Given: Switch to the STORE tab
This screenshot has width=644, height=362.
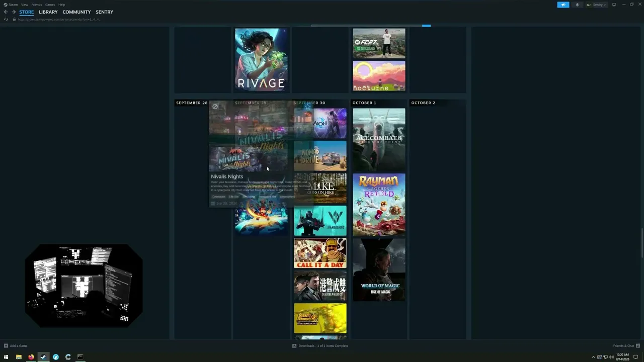Looking at the screenshot, I should (x=27, y=12).
